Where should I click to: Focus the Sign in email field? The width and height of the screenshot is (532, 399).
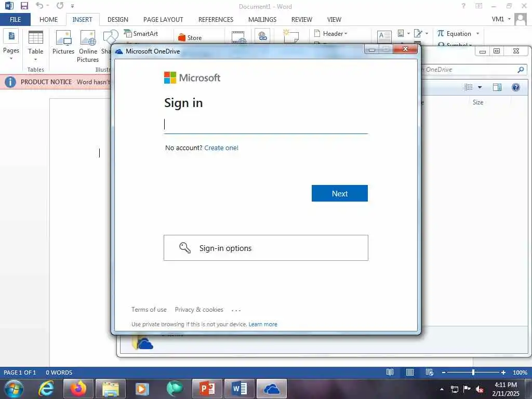[265, 125]
